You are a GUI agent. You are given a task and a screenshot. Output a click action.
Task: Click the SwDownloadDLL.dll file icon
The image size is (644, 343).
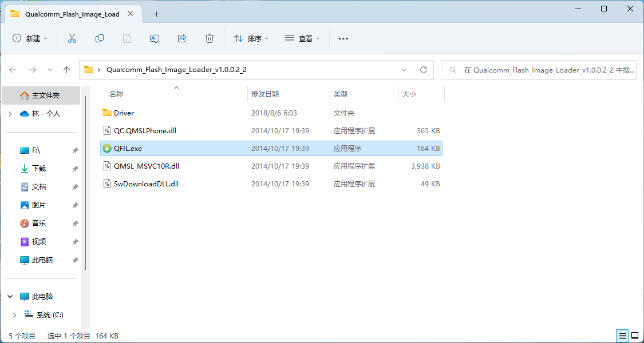pyautogui.click(x=107, y=184)
